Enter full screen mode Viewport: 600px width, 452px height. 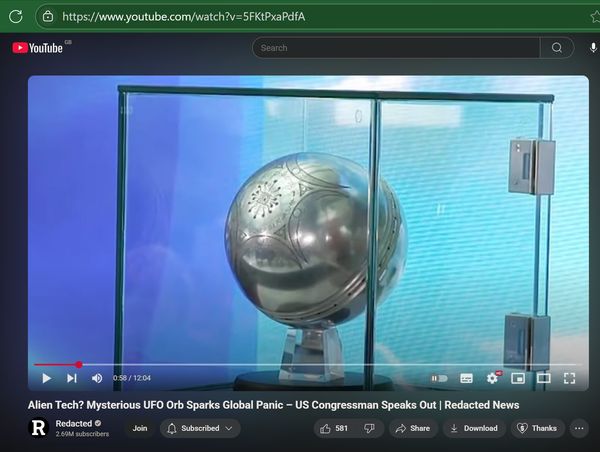(x=570, y=378)
